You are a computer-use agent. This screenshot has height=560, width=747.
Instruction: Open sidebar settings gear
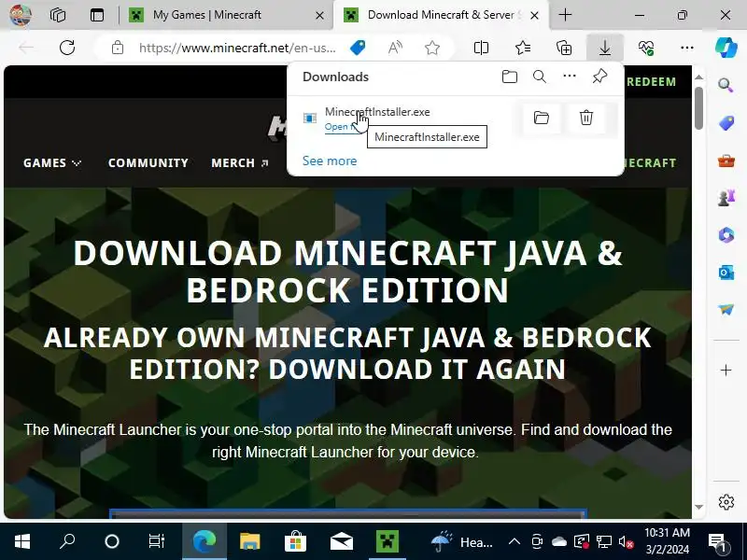pos(726,502)
